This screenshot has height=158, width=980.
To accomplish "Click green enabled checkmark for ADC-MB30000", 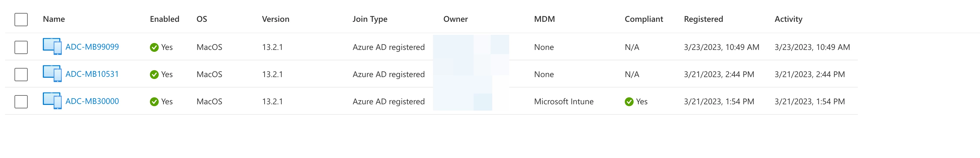I will tap(154, 101).
